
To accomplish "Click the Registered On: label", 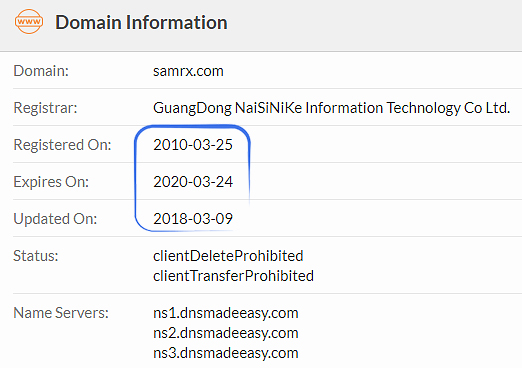I will (62, 145).
